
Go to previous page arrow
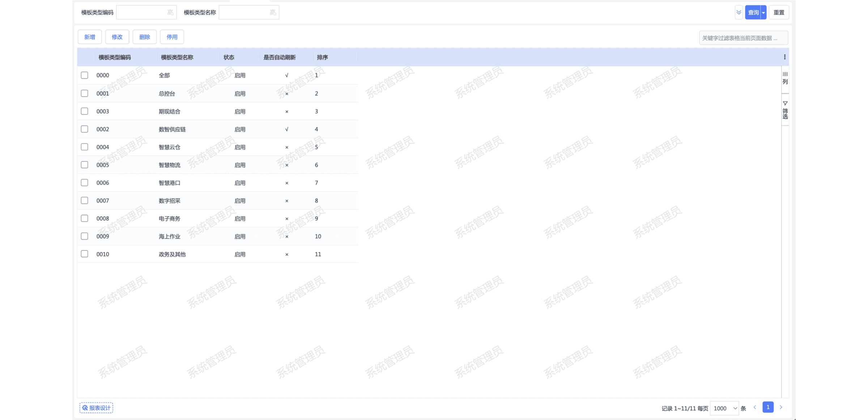(755, 407)
